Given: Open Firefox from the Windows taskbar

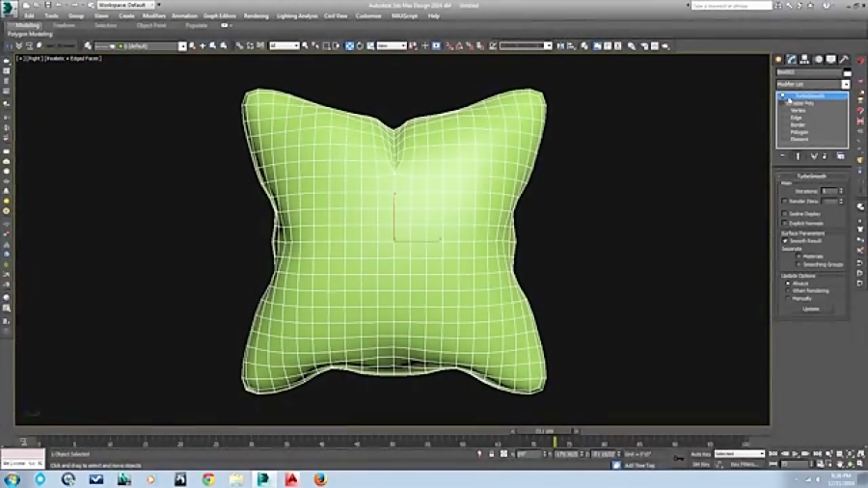Looking at the screenshot, I should [319, 479].
